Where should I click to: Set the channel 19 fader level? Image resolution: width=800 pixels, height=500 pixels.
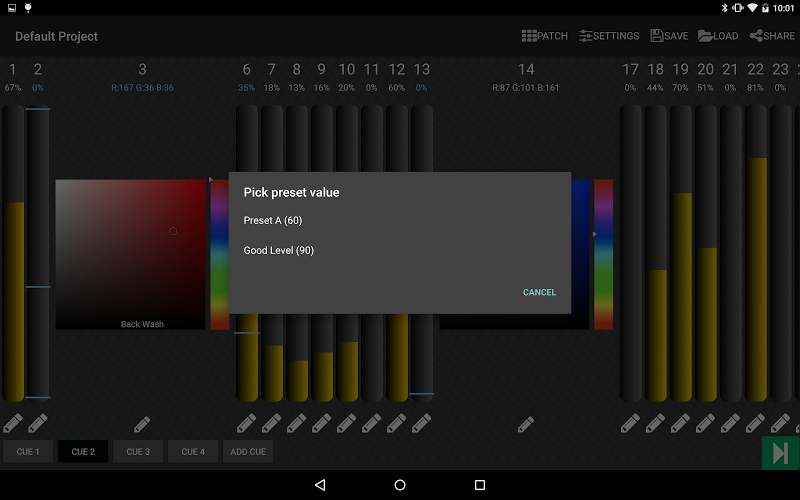(x=681, y=253)
